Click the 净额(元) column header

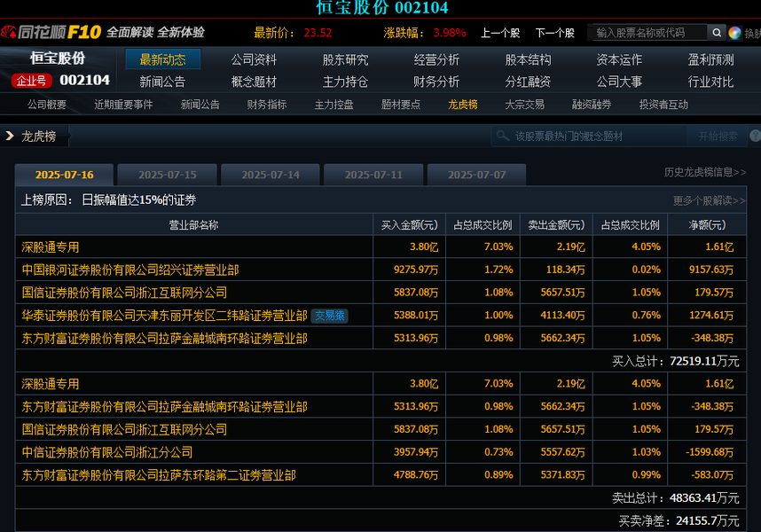pyautogui.click(x=707, y=225)
